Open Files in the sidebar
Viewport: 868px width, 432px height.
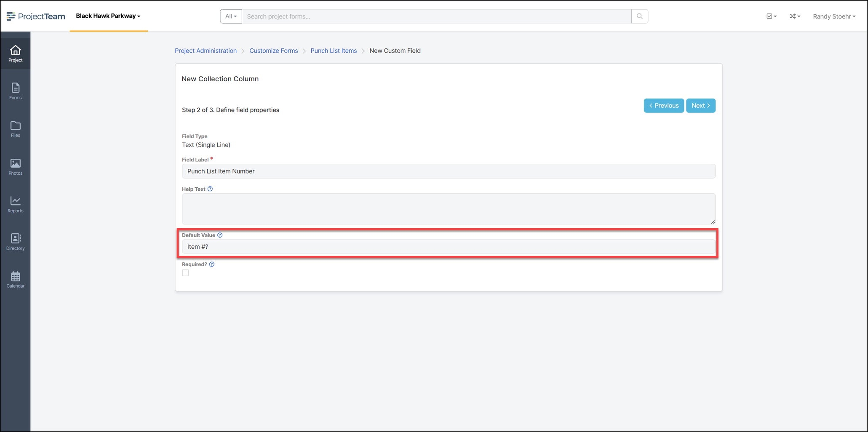tap(15, 129)
